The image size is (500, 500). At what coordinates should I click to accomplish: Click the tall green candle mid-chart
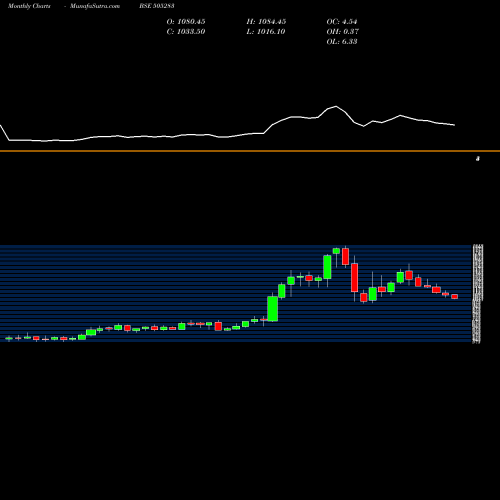click(273, 309)
